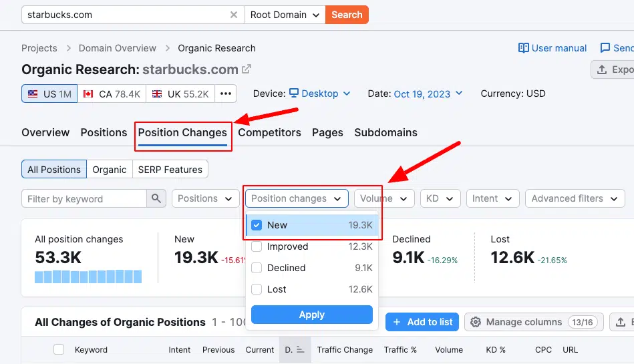This screenshot has width=634, height=364.
Task: Click the User manual book icon
Action: 524,48
